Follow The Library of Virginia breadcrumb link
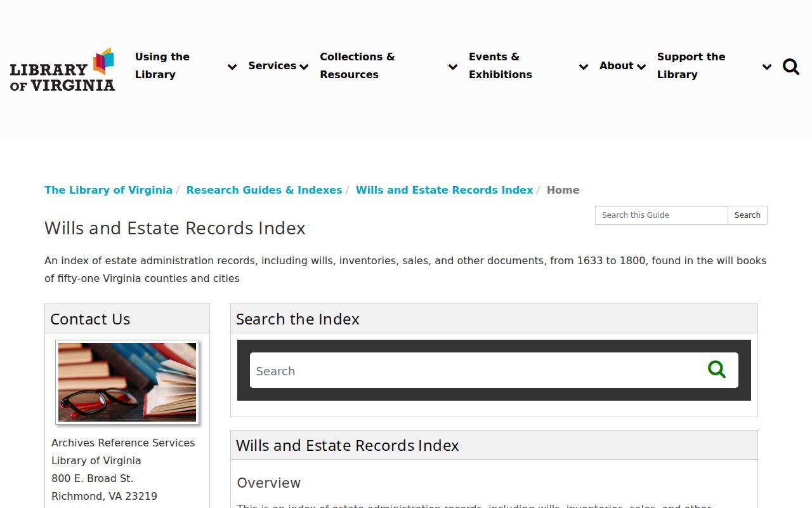 point(108,190)
